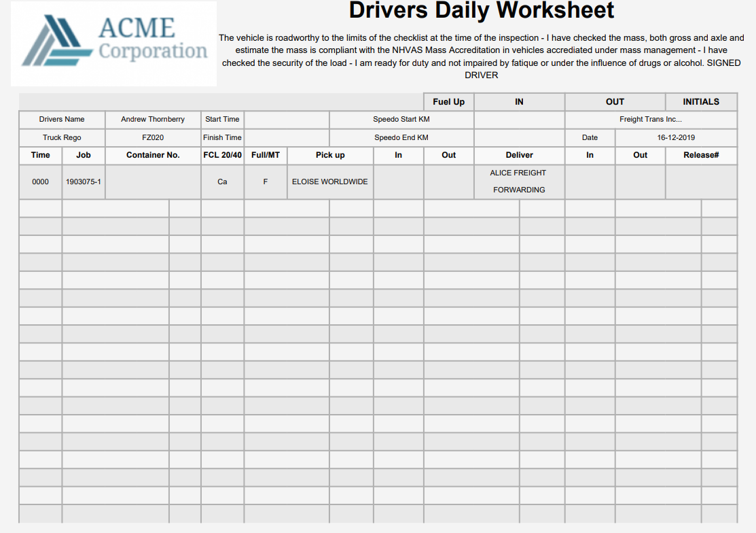
Task: Click job number 1903075-1
Action: (x=84, y=182)
